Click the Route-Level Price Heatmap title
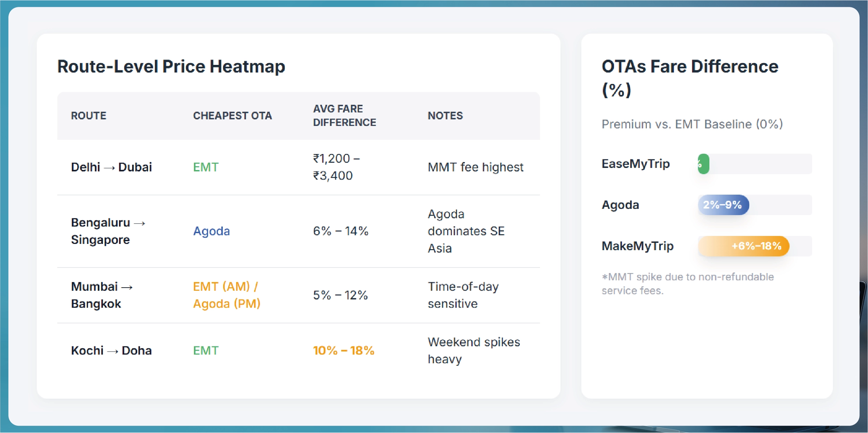Viewport: 868px width, 433px height. pyautogui.click(x=171, y=66)
